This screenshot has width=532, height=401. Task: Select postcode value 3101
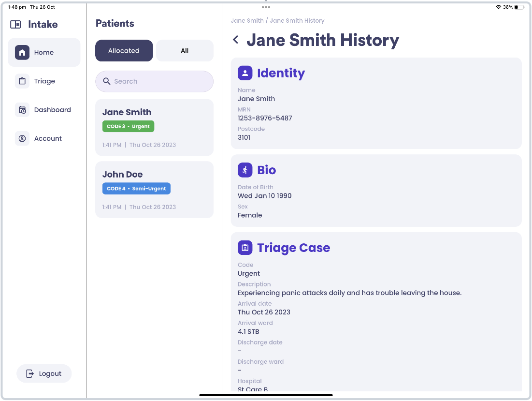(x=244, y=137)
